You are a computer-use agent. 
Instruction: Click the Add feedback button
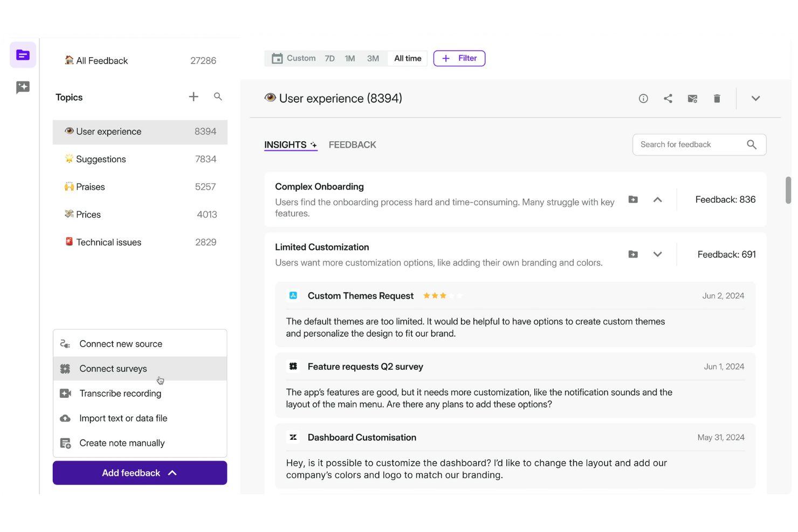(x=140, y=473)
